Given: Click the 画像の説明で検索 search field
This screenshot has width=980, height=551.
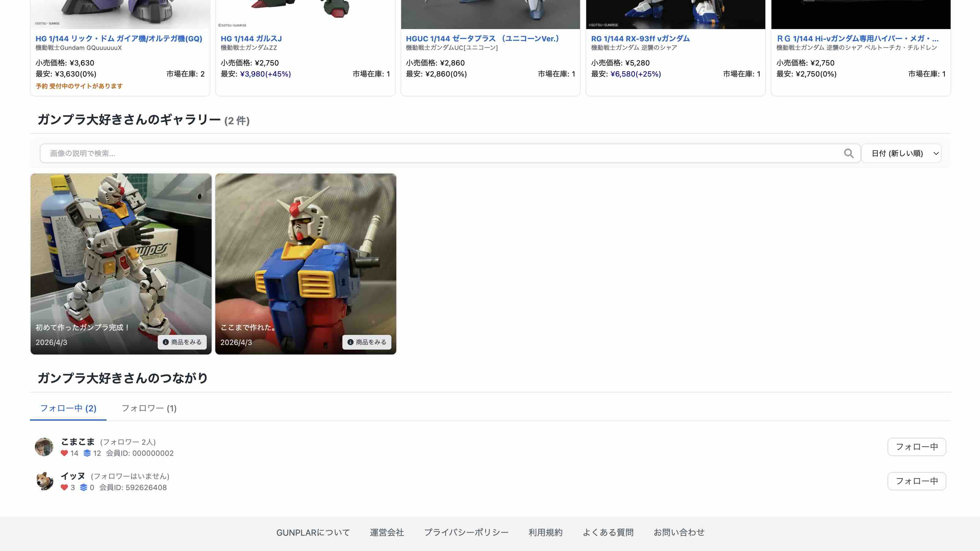Looking at the screenshot, I should [450, 153].
